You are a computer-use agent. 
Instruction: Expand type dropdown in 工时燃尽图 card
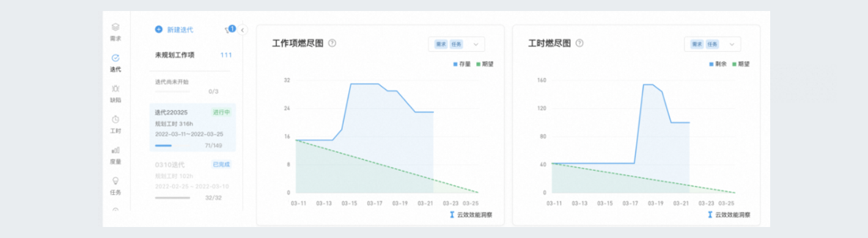click(712, 44)
